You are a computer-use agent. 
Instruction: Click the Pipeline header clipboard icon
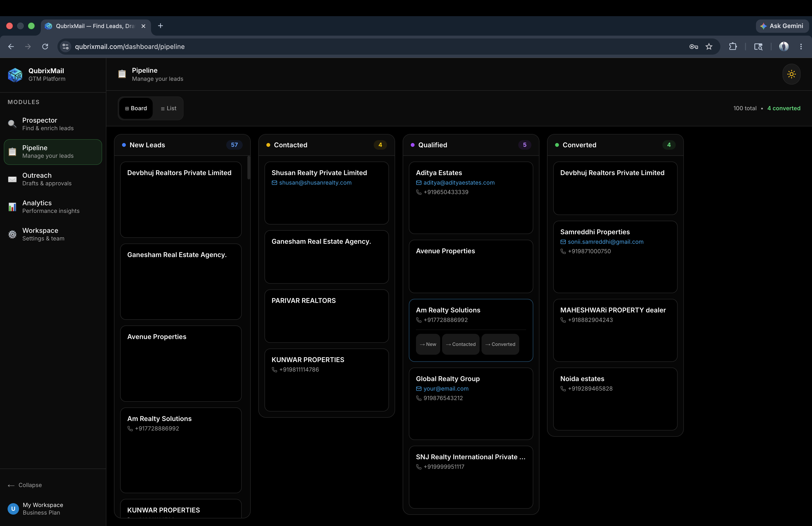[x=122, y=74]
